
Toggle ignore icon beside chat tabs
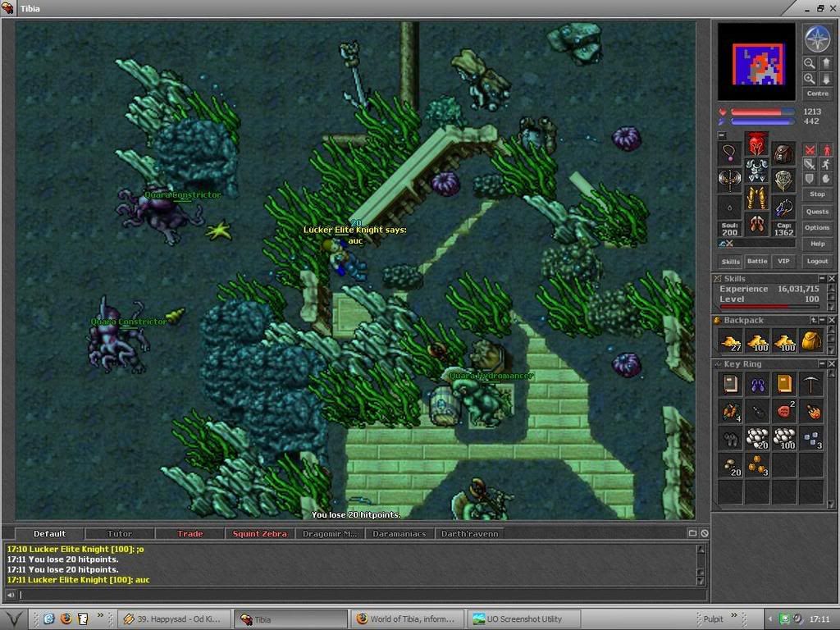pos(705,533)
